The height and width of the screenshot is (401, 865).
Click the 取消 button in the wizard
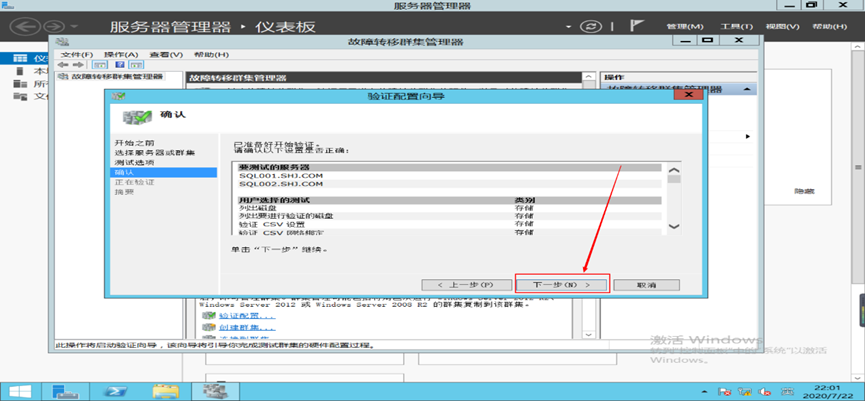646,285
